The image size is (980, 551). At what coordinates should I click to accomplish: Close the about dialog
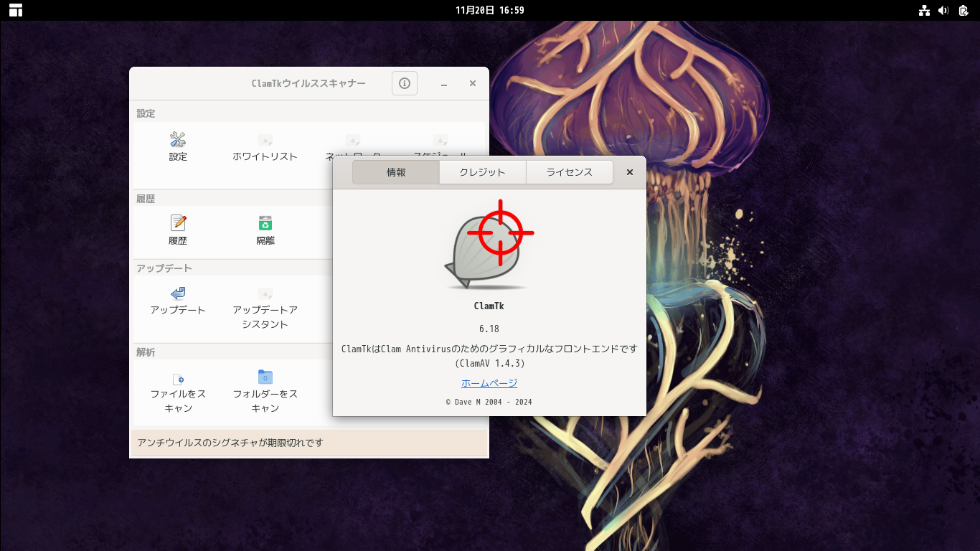(x=630, y=172)
